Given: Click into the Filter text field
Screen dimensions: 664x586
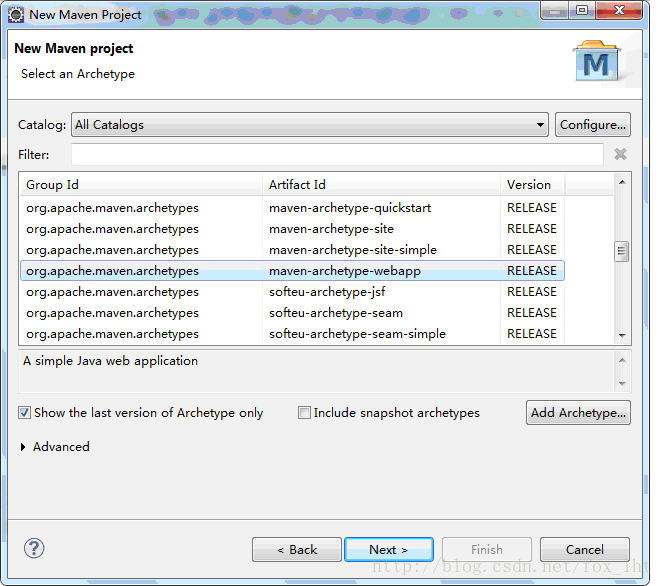Looking at the screenshot, I should [x=338, y=155].
